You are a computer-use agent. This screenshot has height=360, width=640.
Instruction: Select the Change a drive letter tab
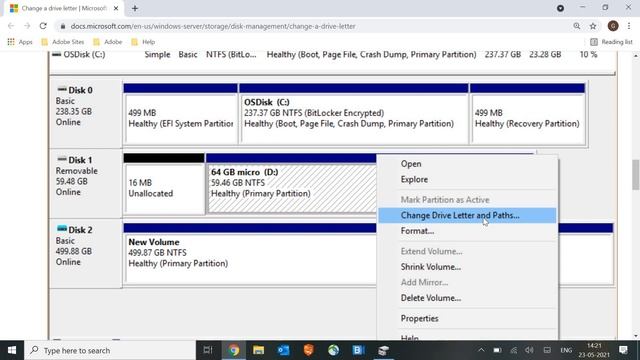pos(64,9)
